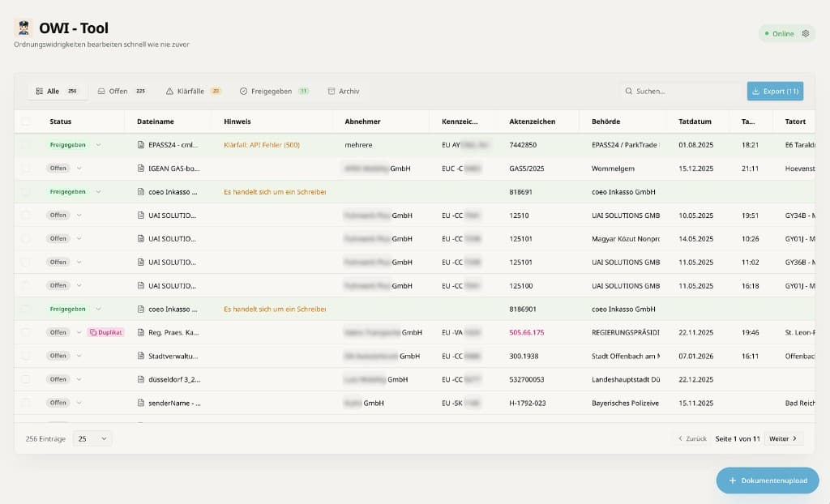Image resolution: width=830 pixels, height=504 pixels.
Task: Click the file icon of Stadtverwaltu row
Action: pyautogui.click(x=141, y=356)
